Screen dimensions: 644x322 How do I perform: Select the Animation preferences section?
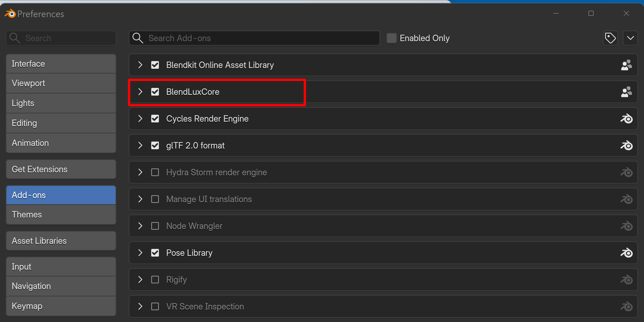pyautogui.click(x=61, y=143)
